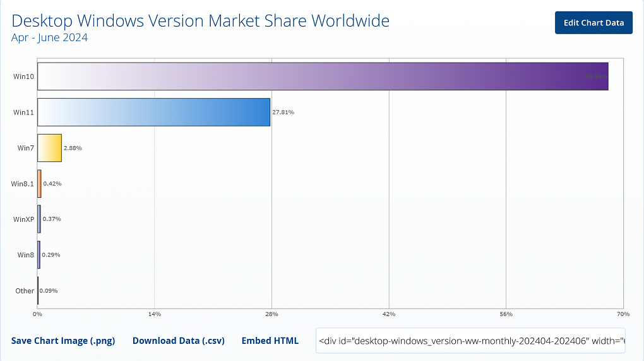Click the Win8 axis label
The image size is (644, 361).
[x=25, y=255]
